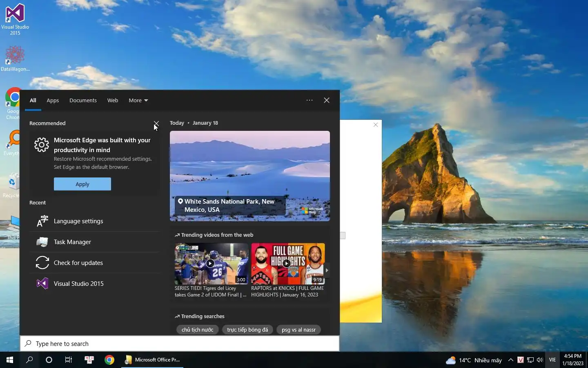Click Apply to restore Edge settings
The width and height of the screenshot is (588, 368).
(x=82, y=184)
